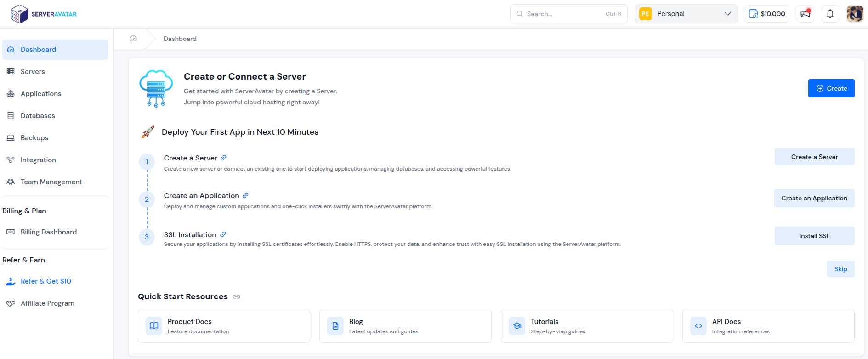Click the link icon beside SSL Installation
868x359 pixels.
point(223,234)
